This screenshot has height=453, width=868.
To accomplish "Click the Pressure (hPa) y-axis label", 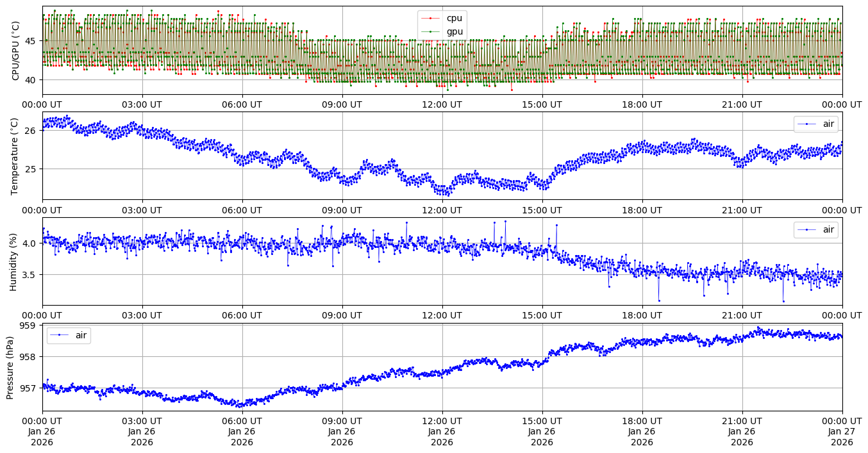I will click(x=10, y=367).
